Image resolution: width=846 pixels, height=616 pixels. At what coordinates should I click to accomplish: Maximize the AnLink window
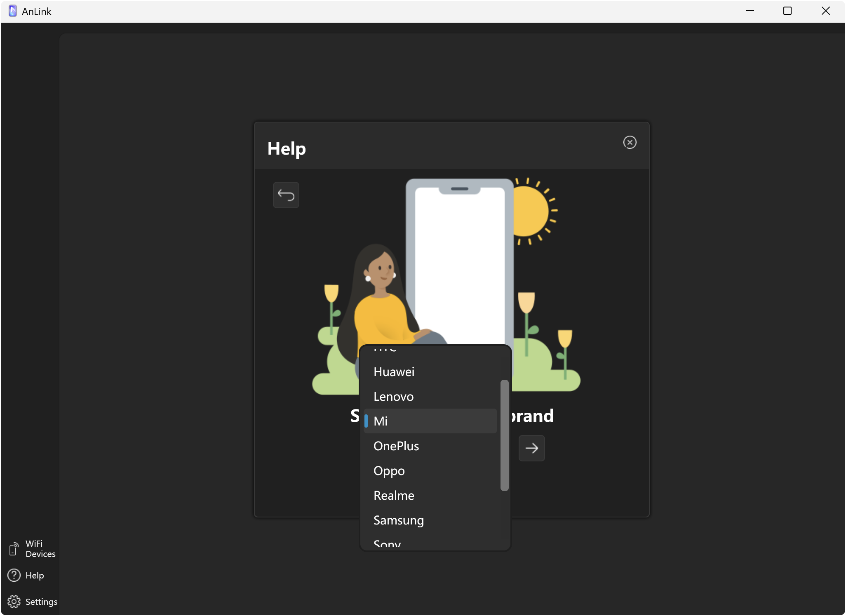point(787,11)
